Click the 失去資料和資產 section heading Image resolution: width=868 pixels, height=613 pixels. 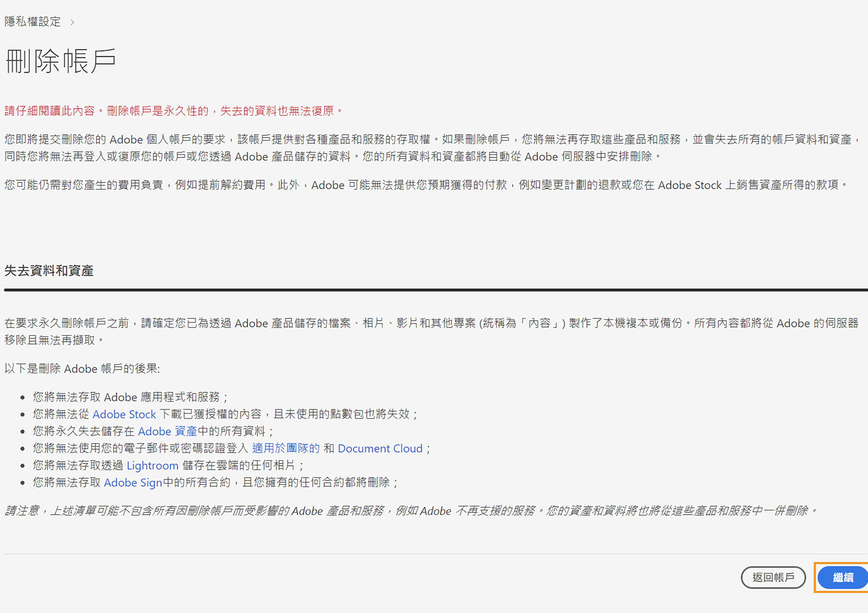point(49,271)
